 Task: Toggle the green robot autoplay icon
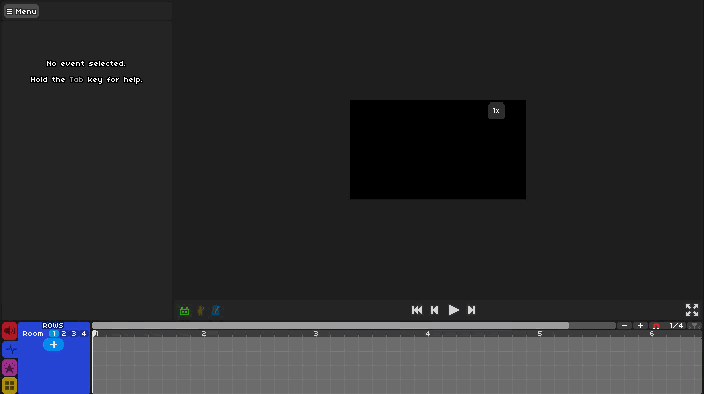(185, 311)
